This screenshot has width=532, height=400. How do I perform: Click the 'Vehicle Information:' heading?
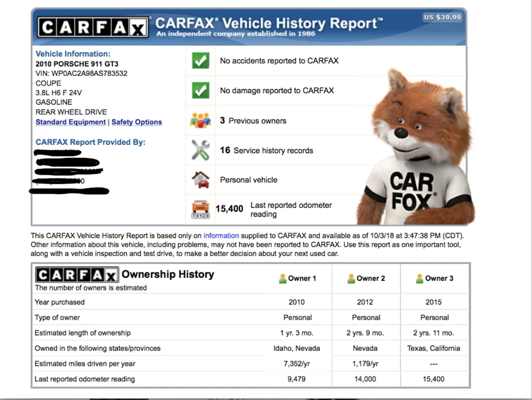click(73, 54)
